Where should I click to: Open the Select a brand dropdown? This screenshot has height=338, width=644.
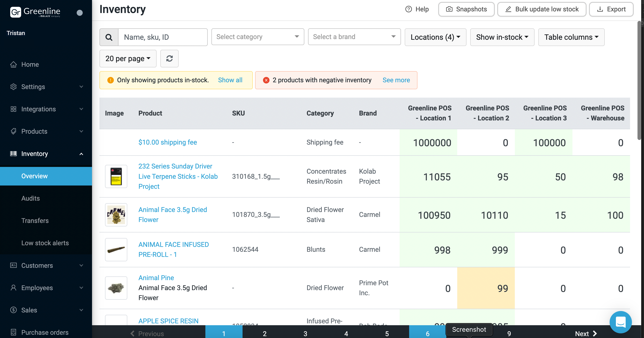click(354, 37)
